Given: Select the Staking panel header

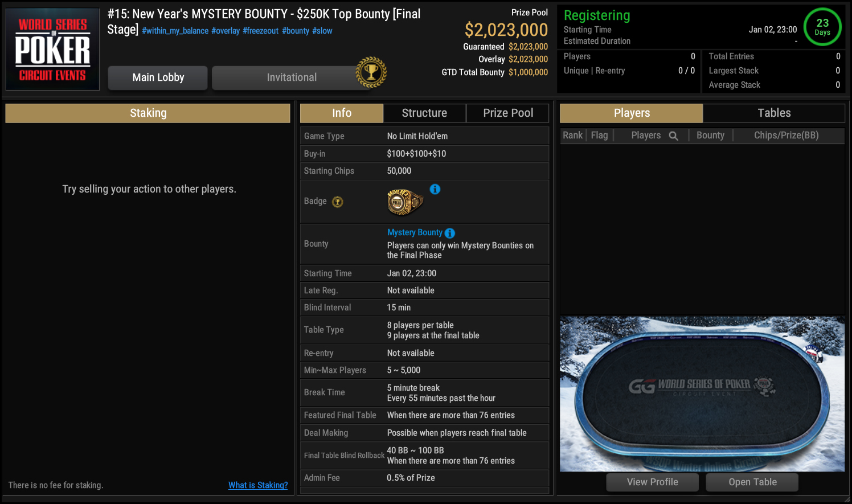Looking at the screenshot, I should coord(148,113).
